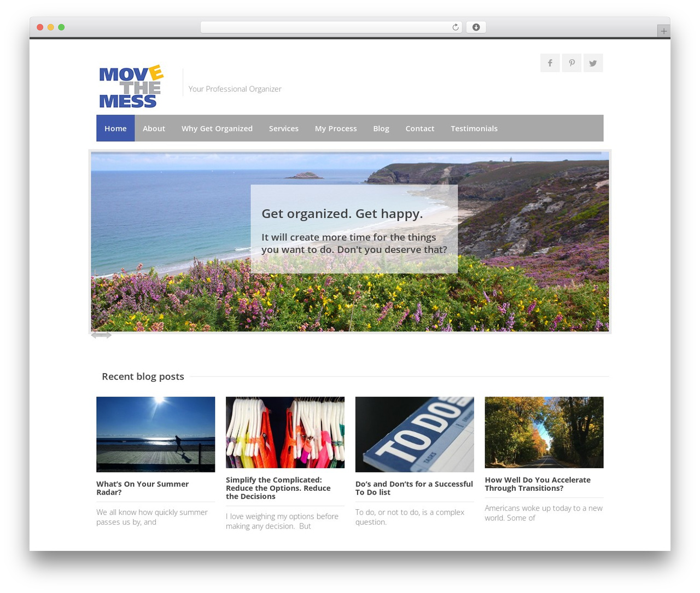Click the TO DO list thumbnail
The width and height of the screenshot is (700, 593).
tap(415, 434)
